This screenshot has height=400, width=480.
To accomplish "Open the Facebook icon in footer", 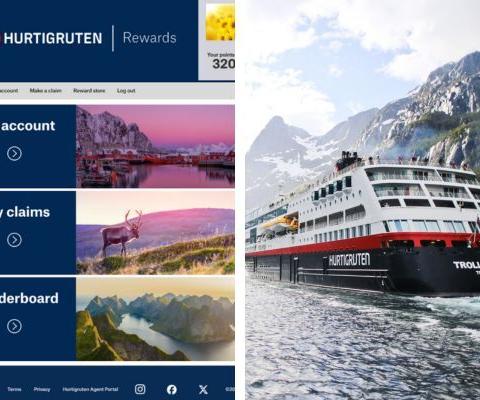I will pos(172,389).
